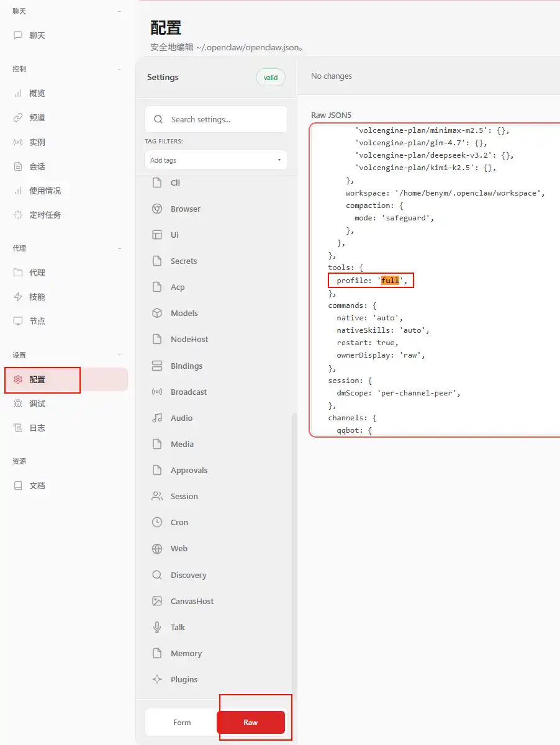Collapse the 控制 sidebar section
The height and width of the screenshot is (745, 560).
(120, 69)
